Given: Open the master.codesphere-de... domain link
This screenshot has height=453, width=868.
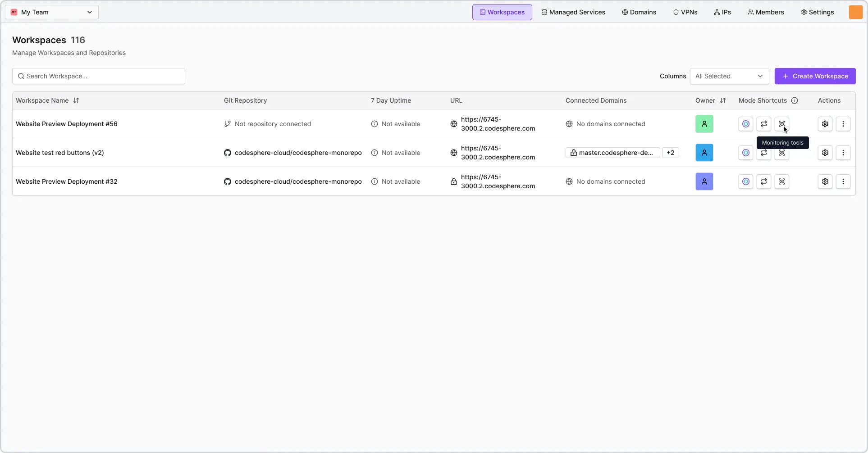Looking at the screenshot, I should click(x=612, y=153).
